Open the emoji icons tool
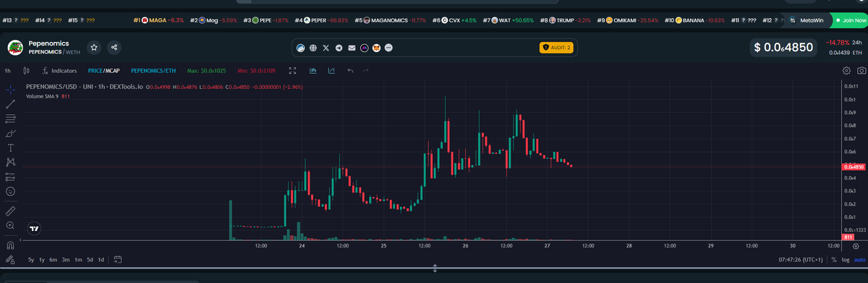868x283 pixels. coord(10,191)
